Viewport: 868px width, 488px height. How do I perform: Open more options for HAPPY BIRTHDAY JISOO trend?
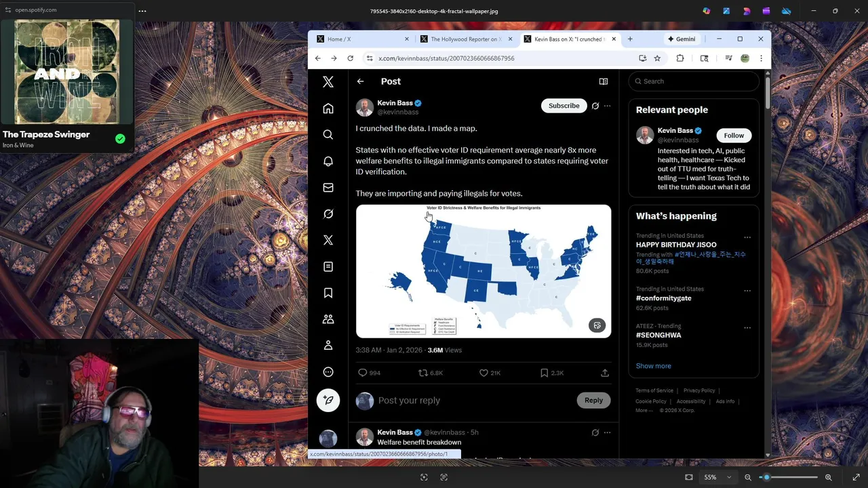tap(747, 237)
